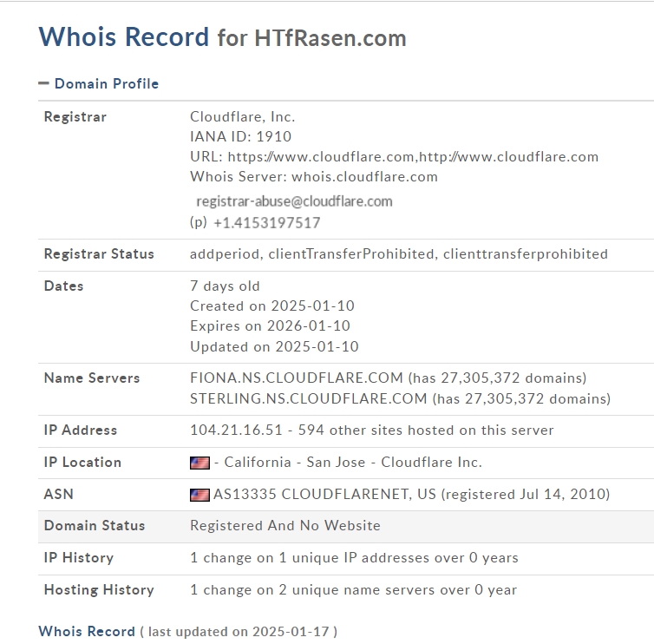654x644 pixels.
Task: Click the Domain Status row label
Action: 95,525
